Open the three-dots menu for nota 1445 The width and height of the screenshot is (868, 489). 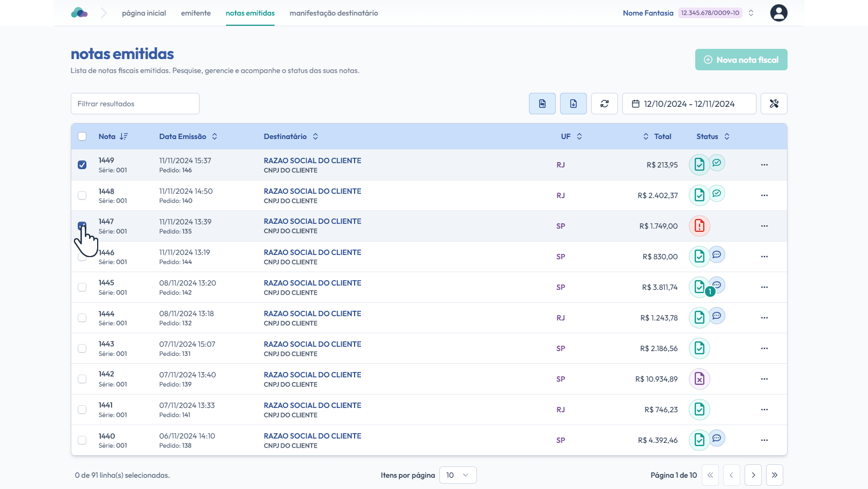pos(764,287)
